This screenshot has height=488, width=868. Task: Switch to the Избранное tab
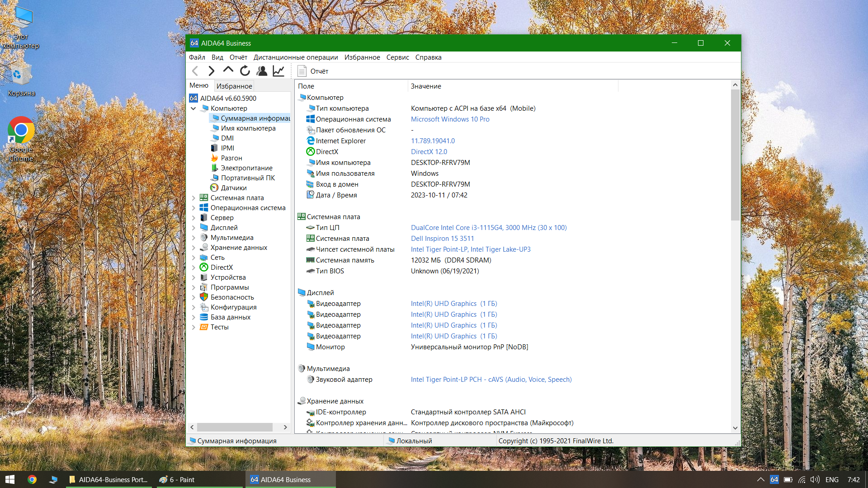pos(234,86)
